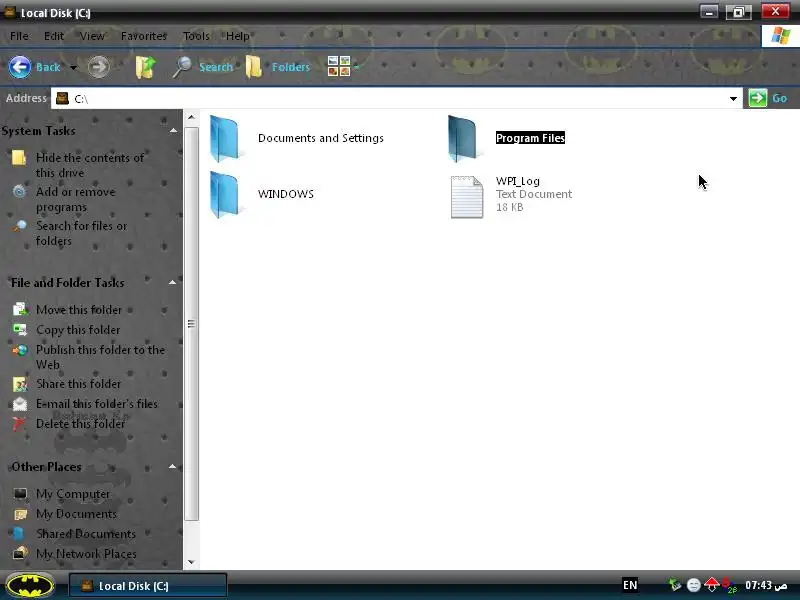Click Search for files or folders
The height and width of the screenshot is (600, 800).
click(81, 233)
